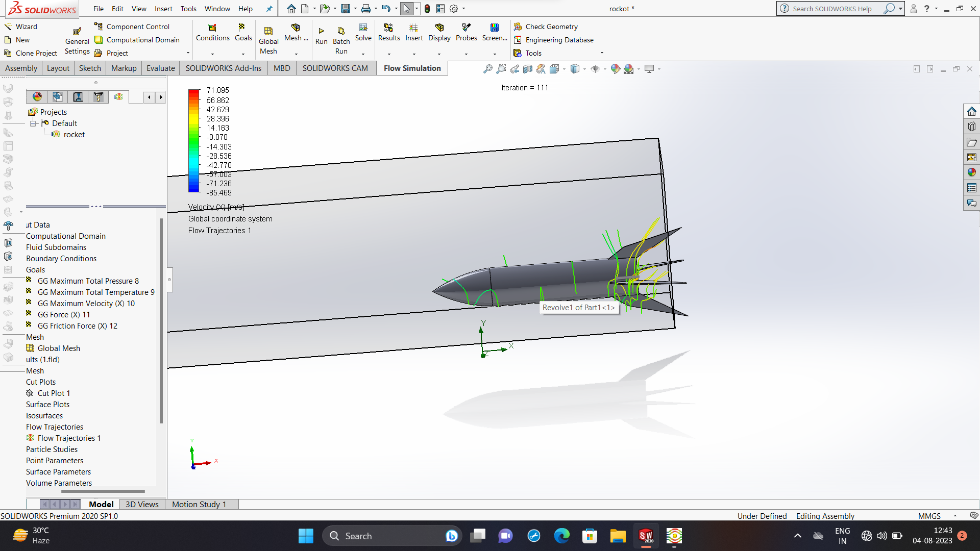Open the Display Style dropdown arrow
Screen dimensions: 980x551
[584, 69]
